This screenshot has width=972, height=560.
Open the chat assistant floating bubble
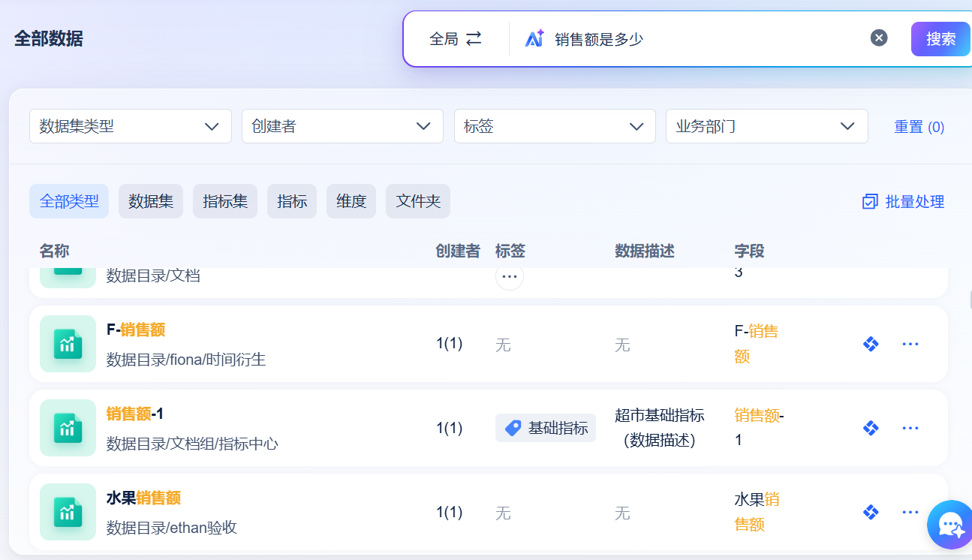click(x=951, y=525)
